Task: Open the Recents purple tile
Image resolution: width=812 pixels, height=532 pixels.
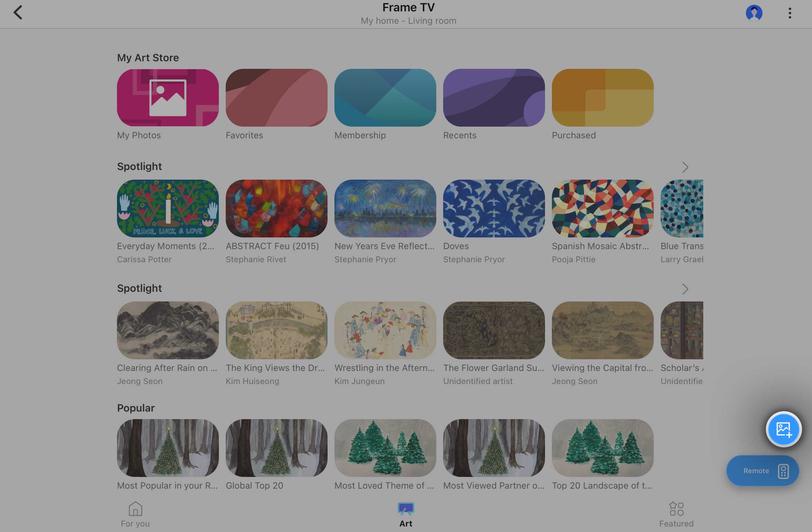Action: coord(494,98)
